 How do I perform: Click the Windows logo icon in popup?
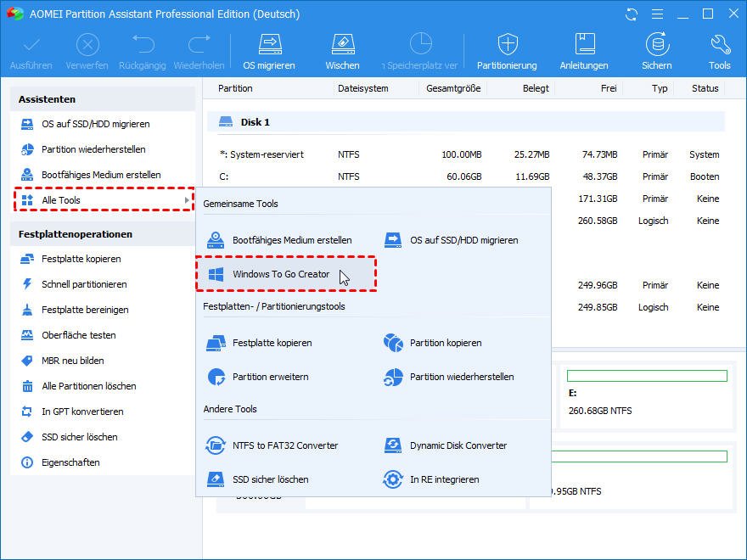coord(216,274)
